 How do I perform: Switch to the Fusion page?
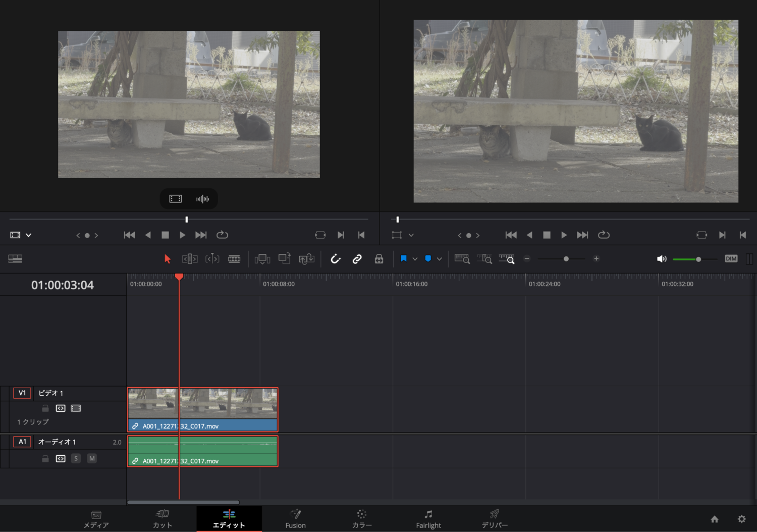coord(296,519)
